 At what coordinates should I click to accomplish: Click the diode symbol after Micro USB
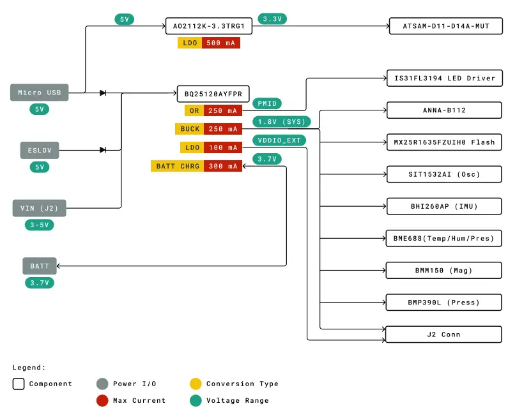pos(103,93)
